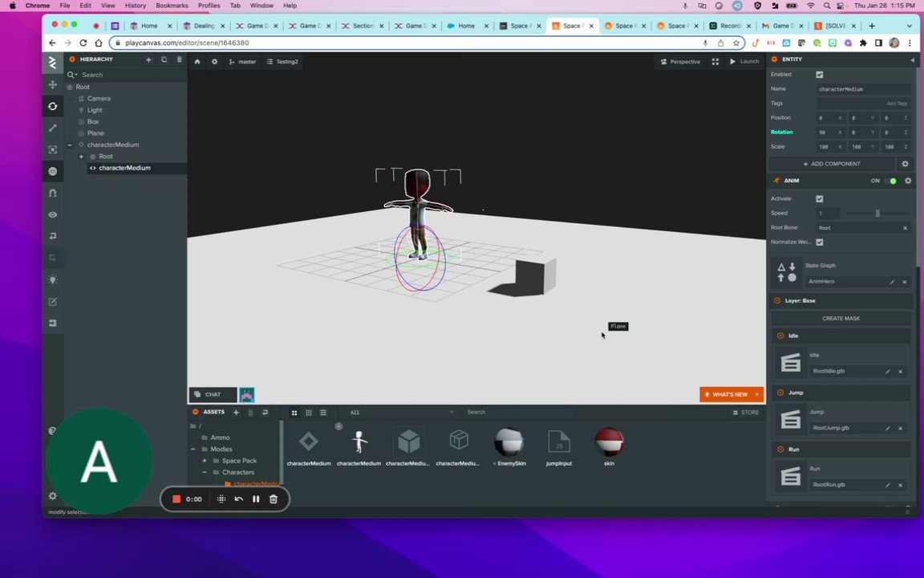Add a new asset with plus icon

(x=236, y=413)
